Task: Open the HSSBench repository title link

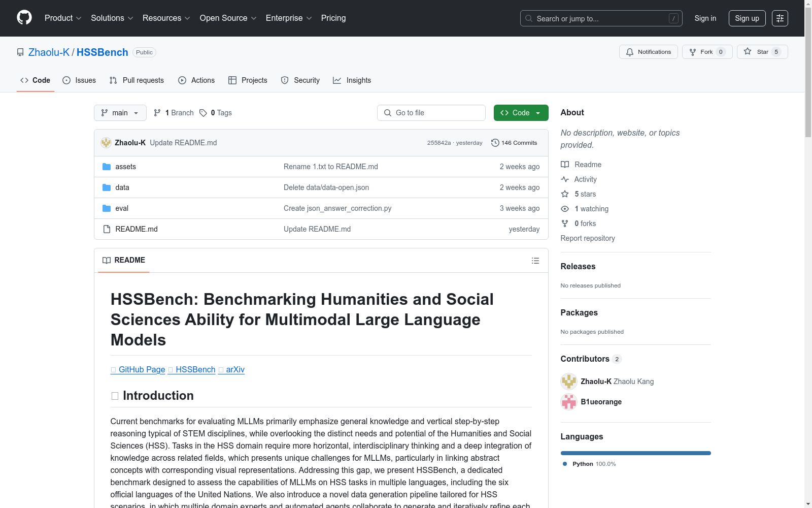Action: [x=103, y=52]
